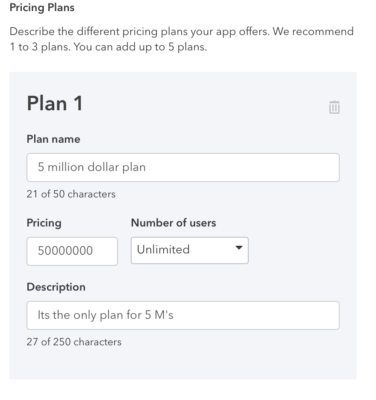The image size is (376, 400).
Task: Place cursor on '5 million dollar plan' text
Action: (92, 167)
